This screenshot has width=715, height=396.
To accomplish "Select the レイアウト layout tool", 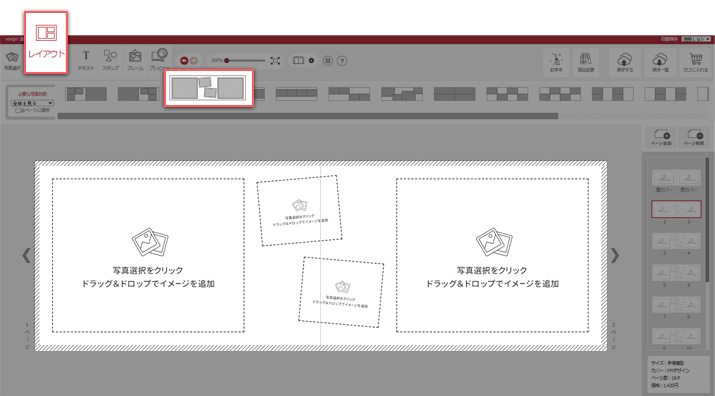I will coord(46,42).
